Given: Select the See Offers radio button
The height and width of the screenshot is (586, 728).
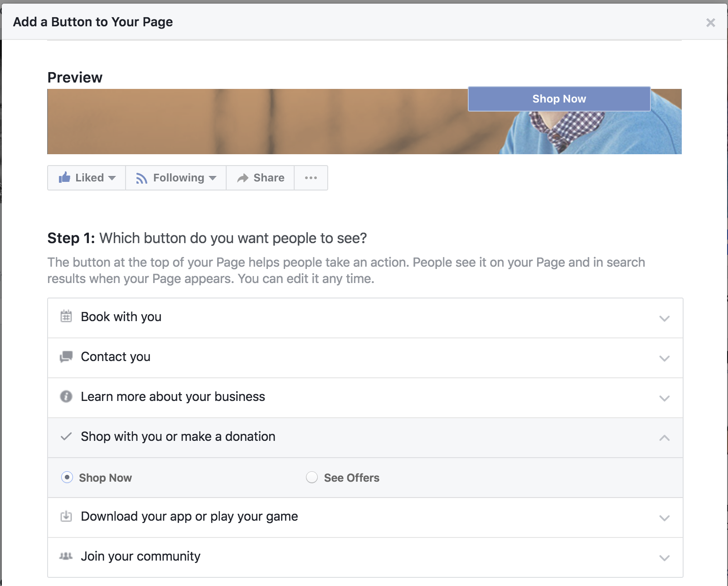Looking at the screenshot, I should (x=312, y=477).
